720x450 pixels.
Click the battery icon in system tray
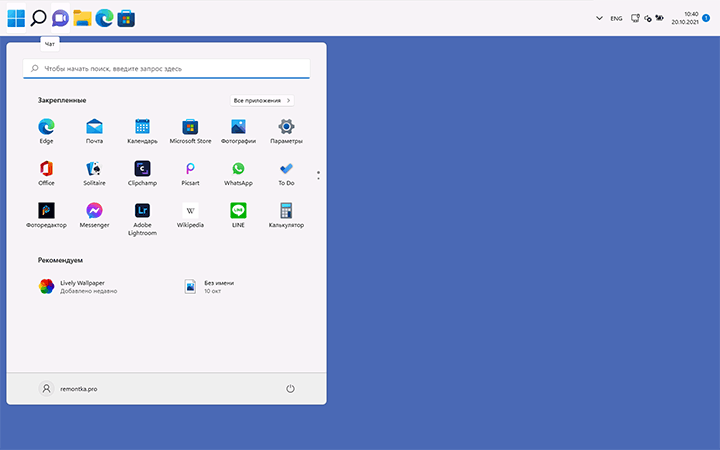tap(659, 18)
